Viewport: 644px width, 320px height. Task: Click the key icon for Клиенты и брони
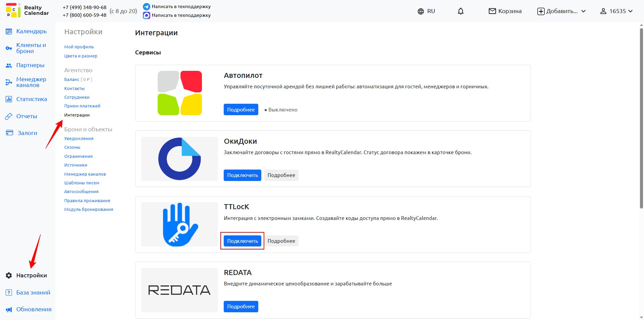point(9,48)
